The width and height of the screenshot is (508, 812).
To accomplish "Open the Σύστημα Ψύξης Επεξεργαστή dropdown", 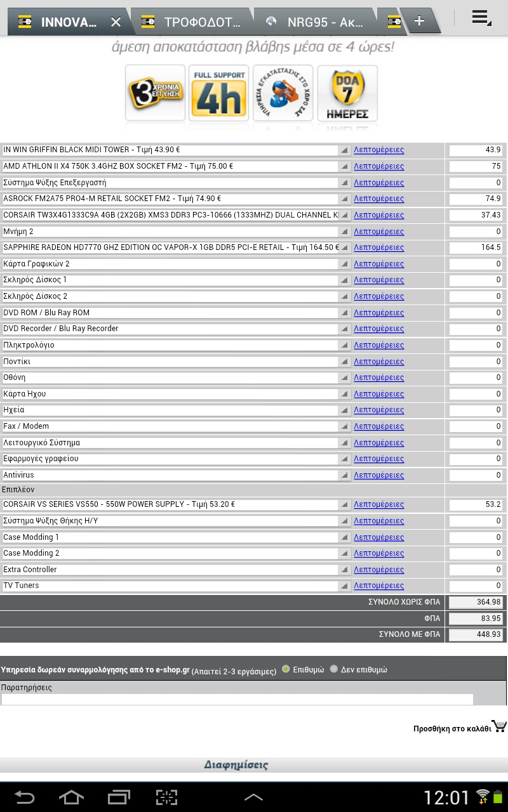I will click(x=177, y=183).
